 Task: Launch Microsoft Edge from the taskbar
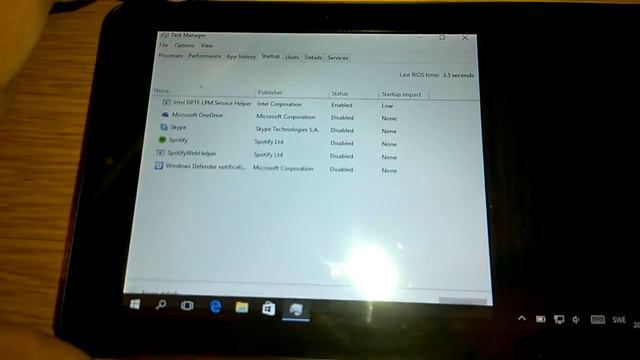(215, 307)
